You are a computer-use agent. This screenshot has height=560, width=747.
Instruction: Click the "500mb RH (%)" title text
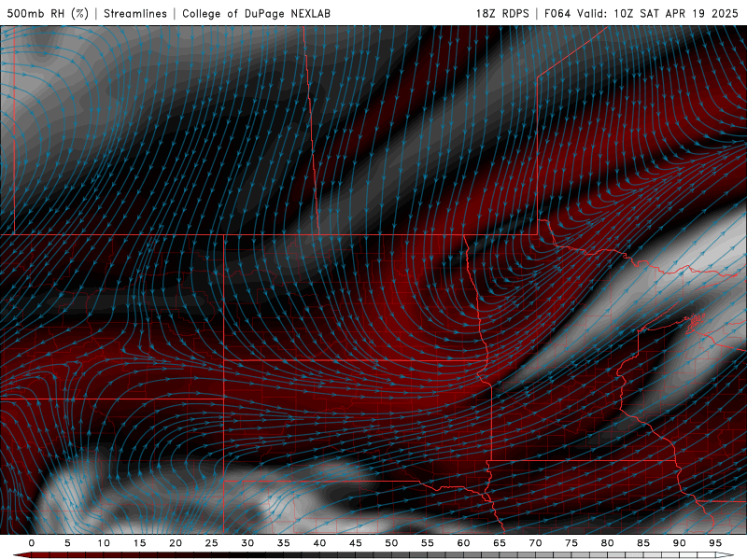pos(48,14)
